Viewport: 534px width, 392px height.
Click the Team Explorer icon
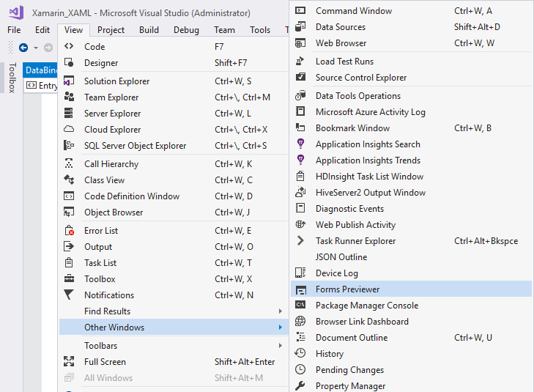tap(70, 97)
